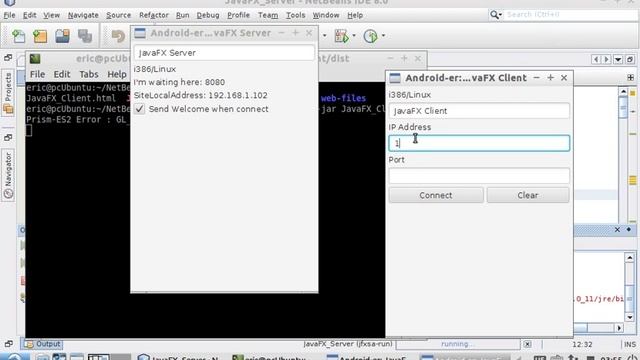This screenshot has width=640, height=360.
Task: Open the Help menu in NetBeans
Action: pyautogui.click(x=355, y=15)
